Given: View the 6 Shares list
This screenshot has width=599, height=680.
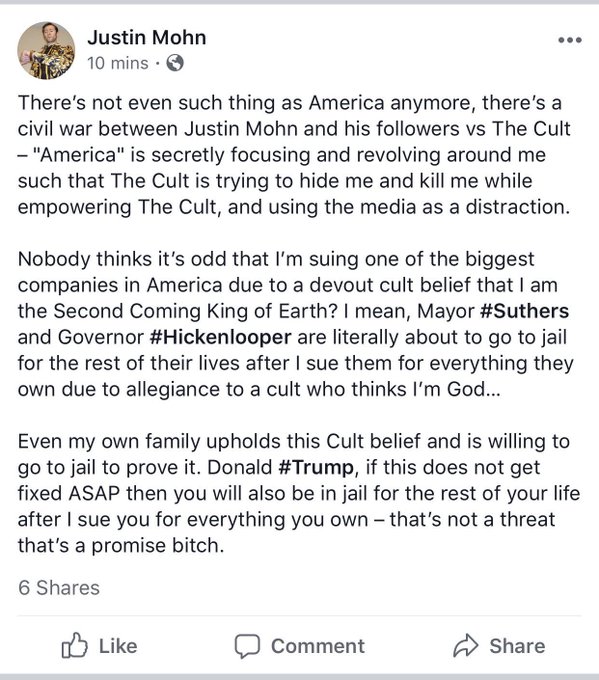Looking at the screenshot, I should pos(59,588).
